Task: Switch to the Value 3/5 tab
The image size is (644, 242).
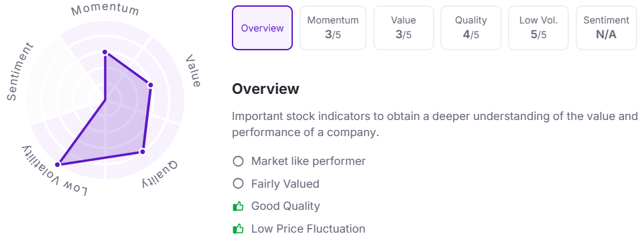Action: (403, 28)
